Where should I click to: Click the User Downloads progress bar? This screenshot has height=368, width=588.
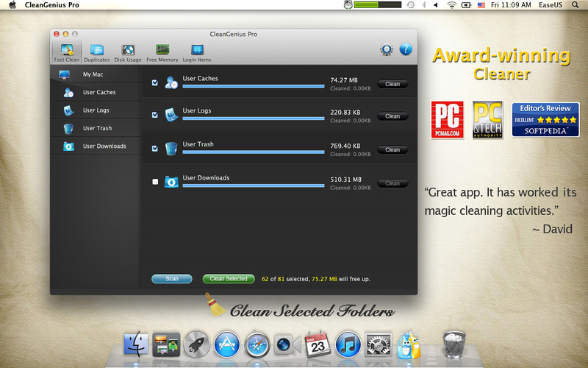pyautogui.click(x=254, y=186)
